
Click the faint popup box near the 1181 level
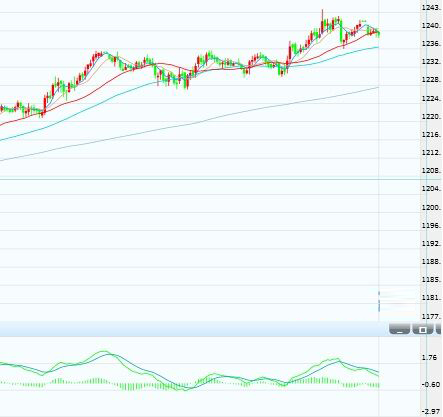click(x=397, y=301)
